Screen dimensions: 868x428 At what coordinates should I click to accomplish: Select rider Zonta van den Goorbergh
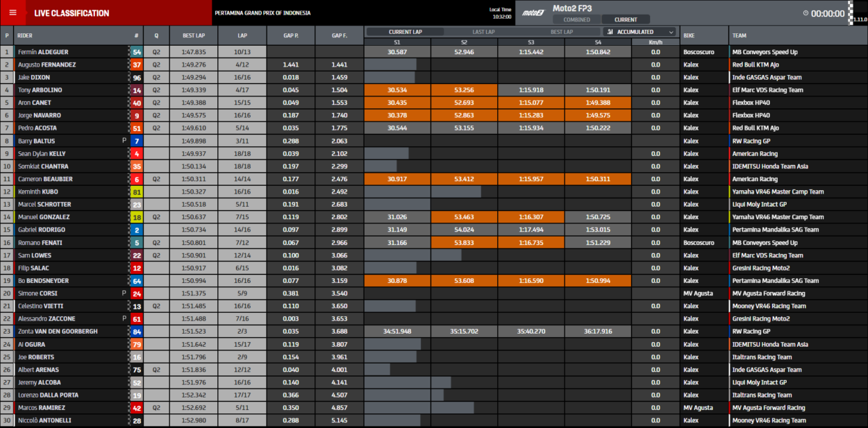click(58, 332)
